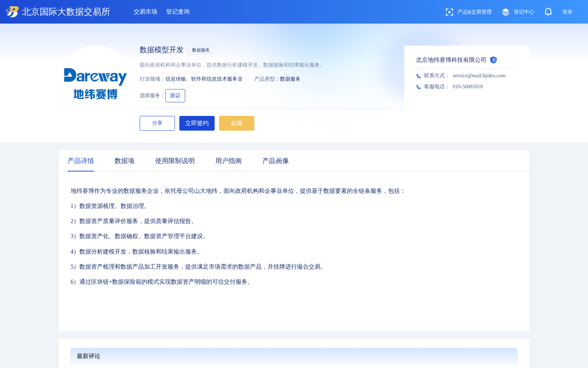Click the phone number 010-56081018
The image size is (588, 368).
468,86
